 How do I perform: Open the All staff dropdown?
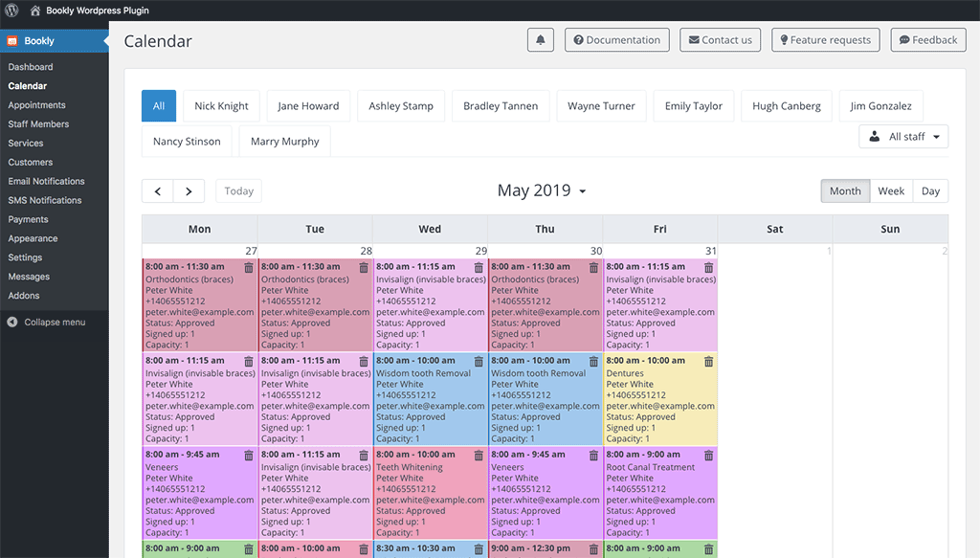point(903,137)
